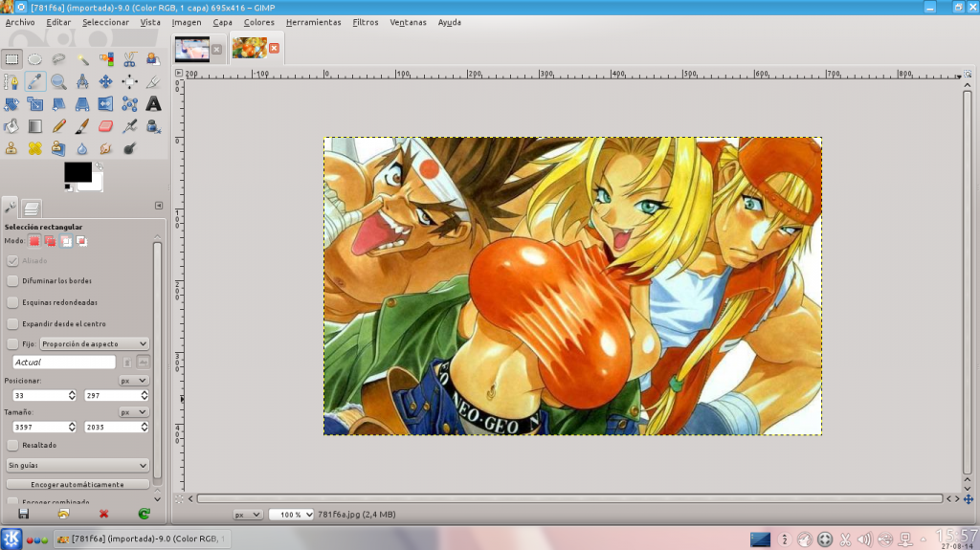Open the Colores menu
This screenshot has width=980, height=550.
pos(258,22)
